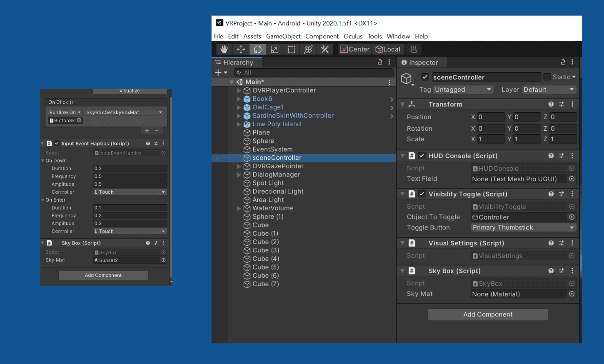The image size is (604, 364).
Task: Click sceneController GameObject icon in Inspector
Action: (407, 78)
